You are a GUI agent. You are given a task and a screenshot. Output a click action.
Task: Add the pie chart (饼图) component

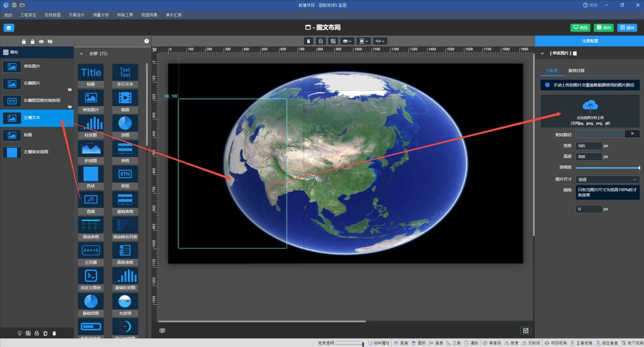[125, 127]
